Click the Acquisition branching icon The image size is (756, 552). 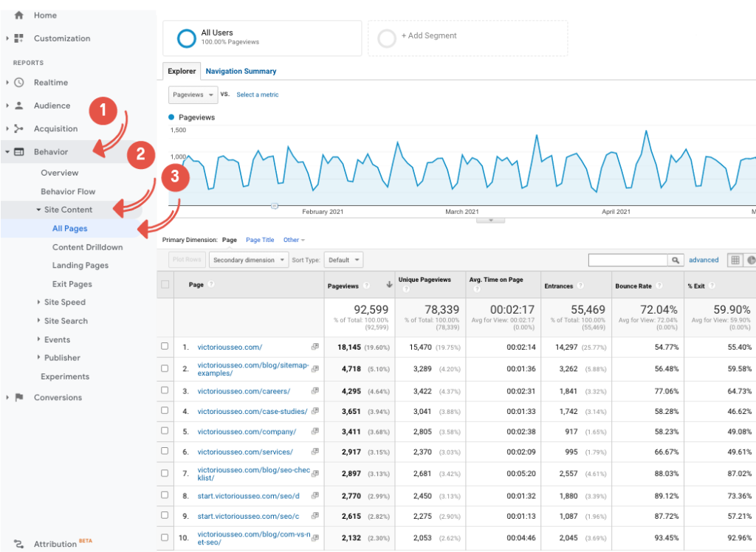[x=19, y=128]
